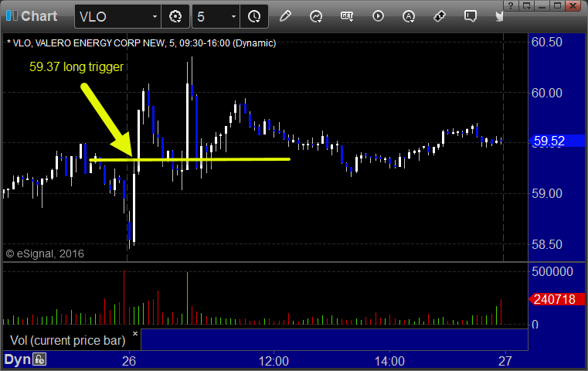Close the Vol study label with x
Viewport: 588px width, 371px height.
135,333
